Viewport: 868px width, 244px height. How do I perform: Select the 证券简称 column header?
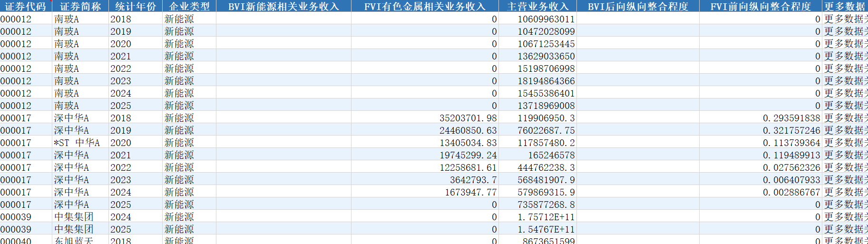[80, 6]
